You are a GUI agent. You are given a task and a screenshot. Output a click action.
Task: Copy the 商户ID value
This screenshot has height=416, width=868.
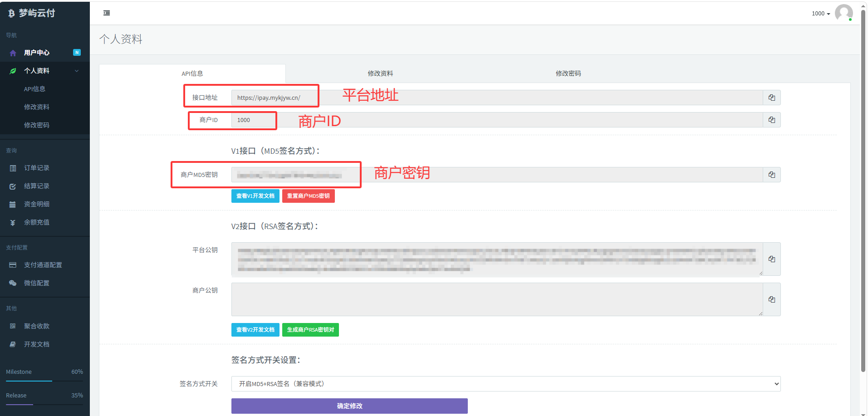771,120
